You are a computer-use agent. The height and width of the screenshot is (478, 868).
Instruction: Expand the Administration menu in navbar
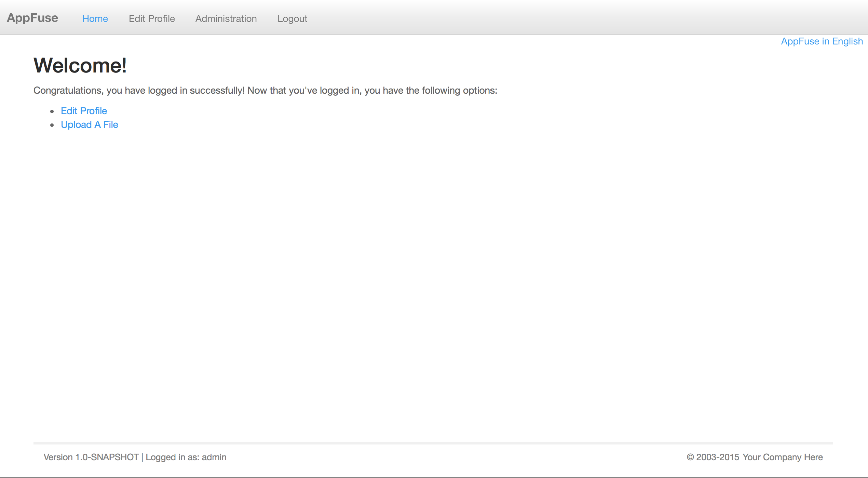[x=226, y=18]
